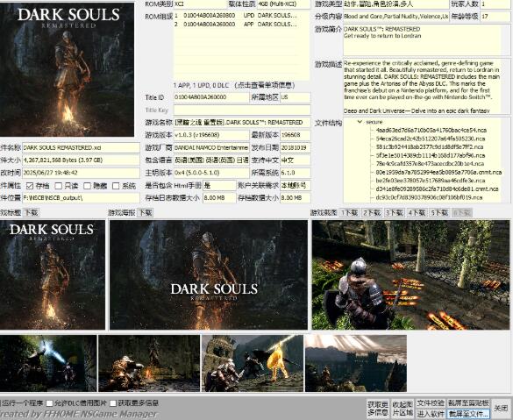Viewport: 513px width, 420px height.
Task: Click the wide 游戏海报 poster image
Action: 209,274
